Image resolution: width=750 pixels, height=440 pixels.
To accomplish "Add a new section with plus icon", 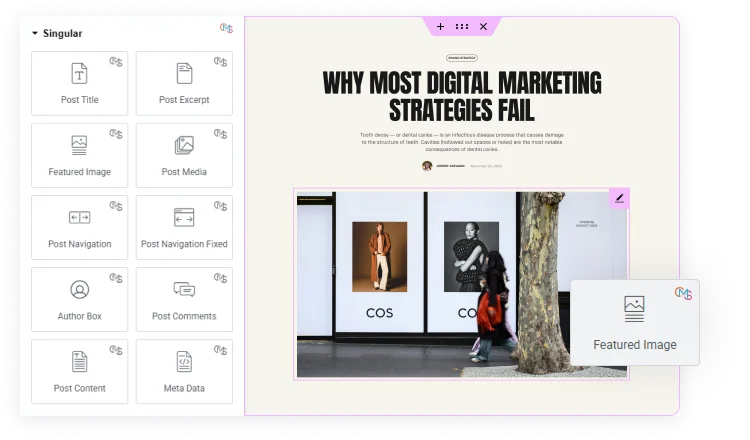I will tap(441, 27).
